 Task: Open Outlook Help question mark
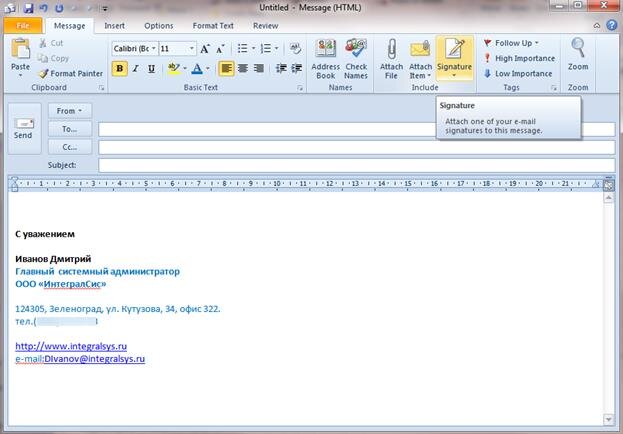point(612,25)
